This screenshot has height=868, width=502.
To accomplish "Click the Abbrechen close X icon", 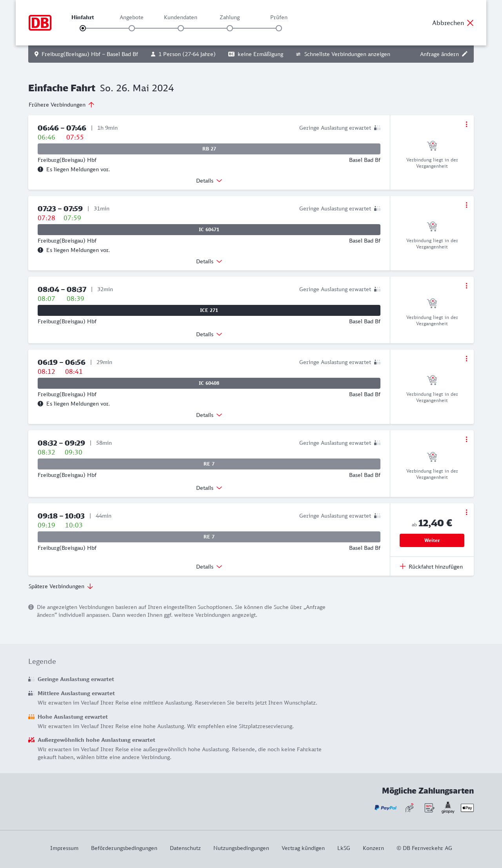I will click(470, 23).
